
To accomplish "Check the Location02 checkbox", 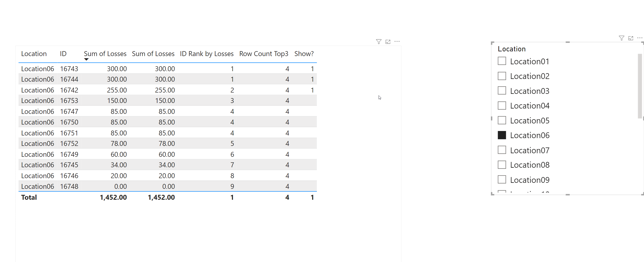I will point(502,76).
